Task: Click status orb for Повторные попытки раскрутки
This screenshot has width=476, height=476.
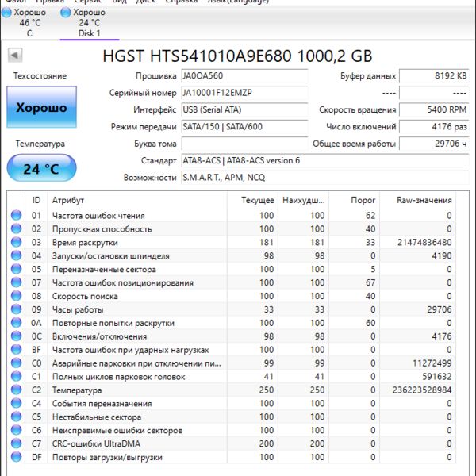Action: [17, 322]
